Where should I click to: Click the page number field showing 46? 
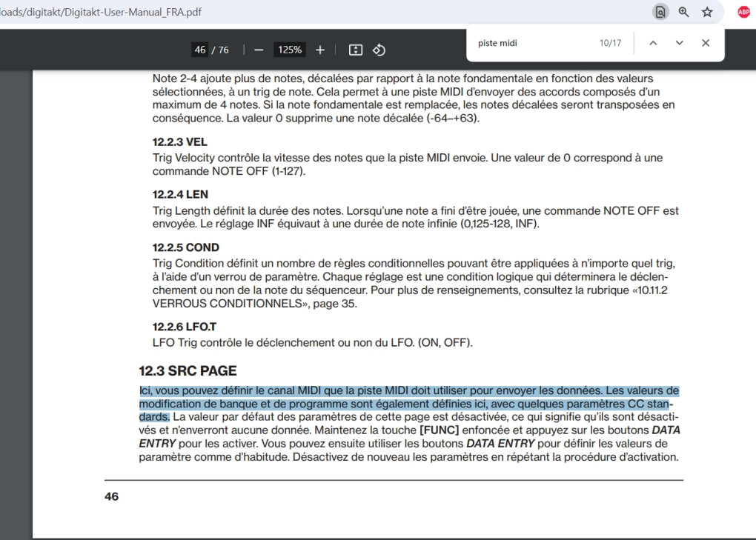(200, 50)
